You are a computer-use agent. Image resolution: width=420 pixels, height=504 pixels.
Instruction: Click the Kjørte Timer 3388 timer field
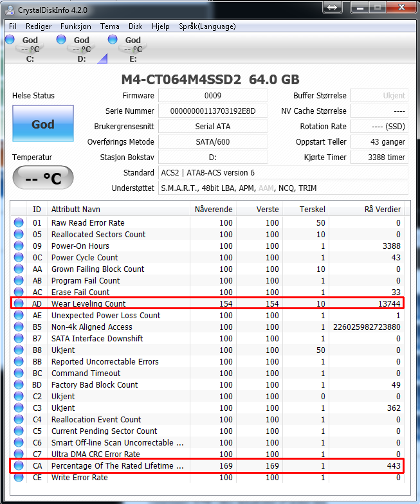click(x=379, y=157)
